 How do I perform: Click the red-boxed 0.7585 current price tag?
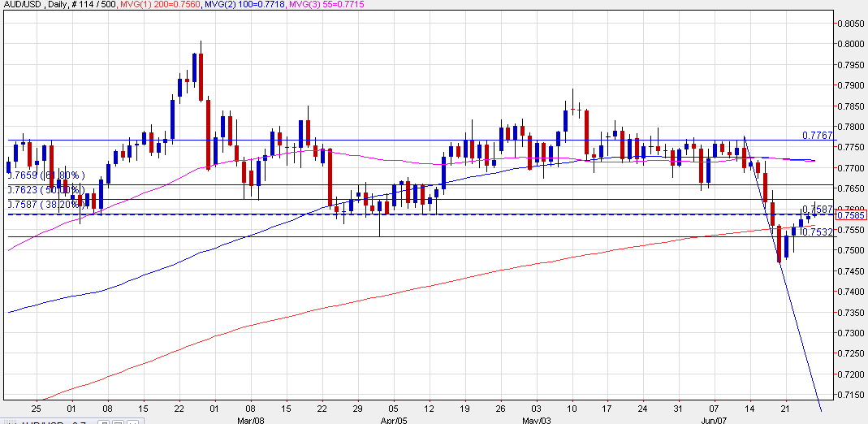(x=849, y=216)
